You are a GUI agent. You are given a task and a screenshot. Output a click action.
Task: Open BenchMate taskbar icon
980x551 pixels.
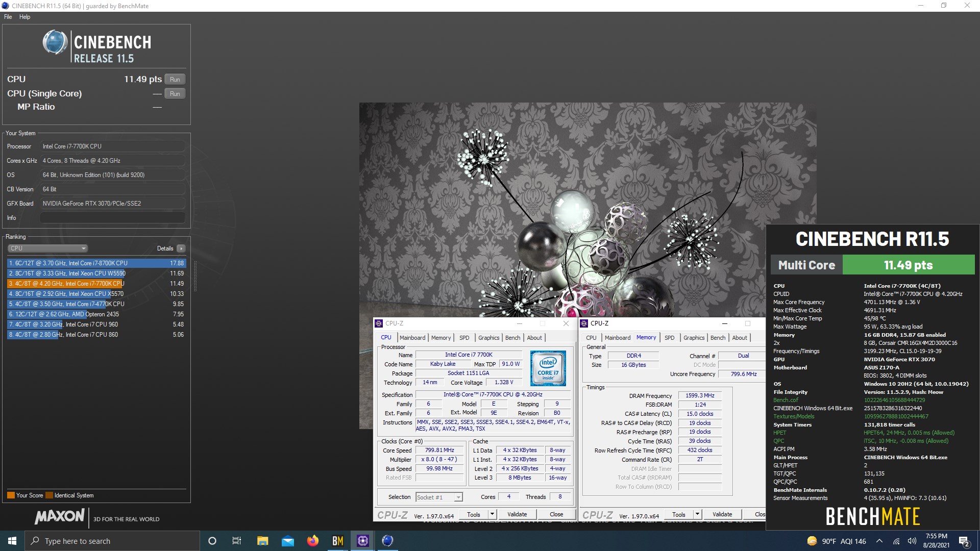point(337,541)
